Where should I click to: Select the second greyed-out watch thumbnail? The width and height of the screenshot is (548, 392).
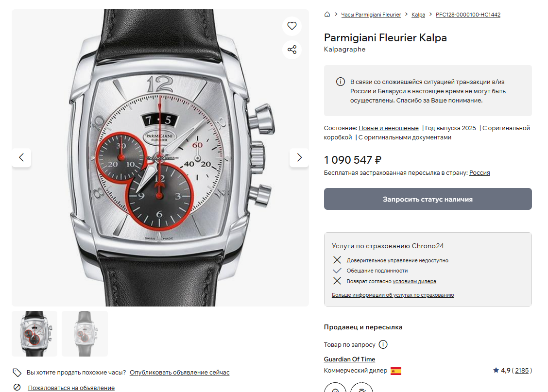[x=85, y=334]
